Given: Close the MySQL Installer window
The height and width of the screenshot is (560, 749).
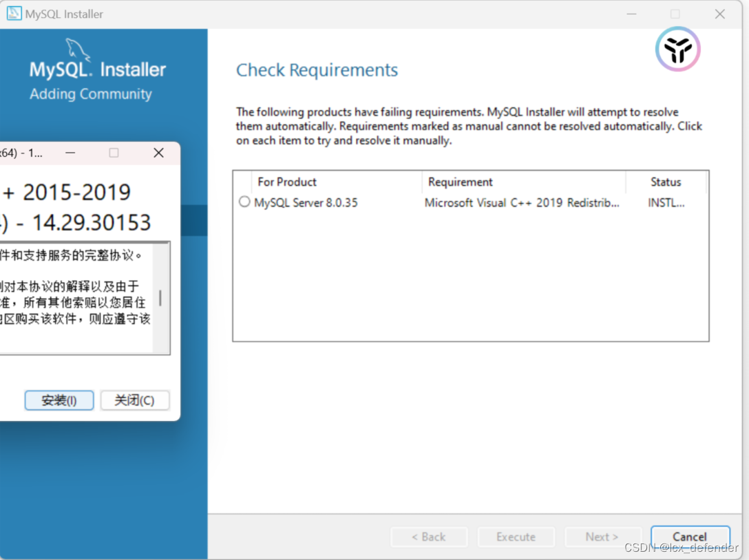Looking at the screenshot, I should pyautogui.click(x=720, y=14).
